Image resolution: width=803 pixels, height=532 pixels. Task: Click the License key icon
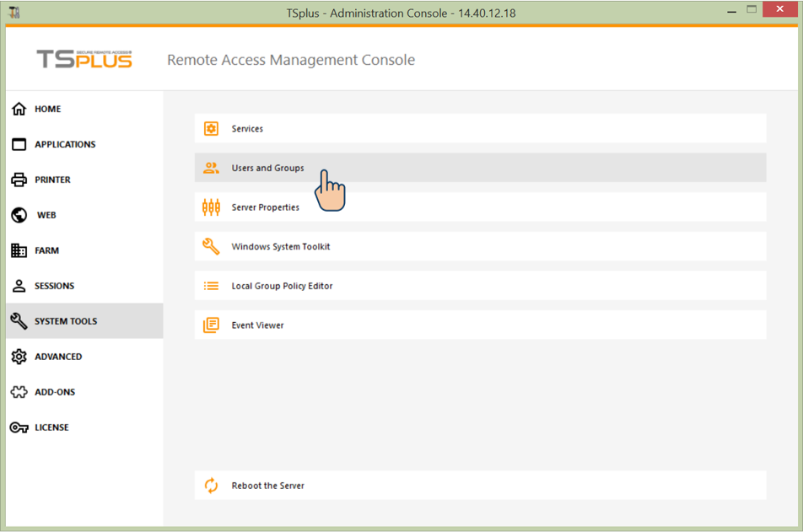tap(19, 427)
